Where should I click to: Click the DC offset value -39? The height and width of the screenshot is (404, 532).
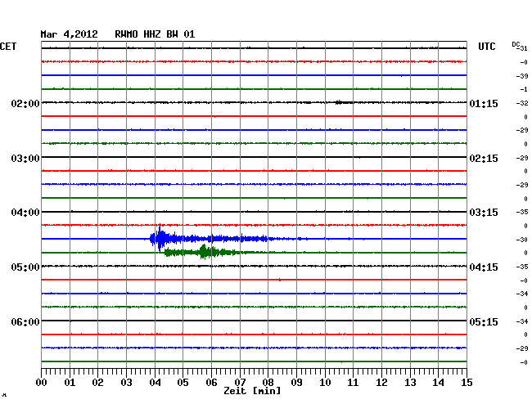click(x=522, y=76)
